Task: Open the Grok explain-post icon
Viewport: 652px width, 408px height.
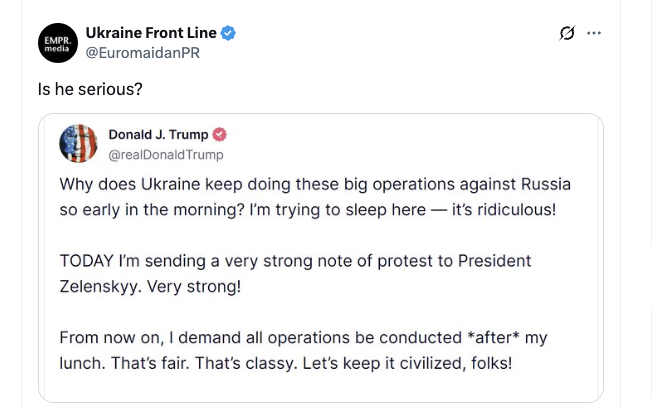Action: tap(567, 33)
